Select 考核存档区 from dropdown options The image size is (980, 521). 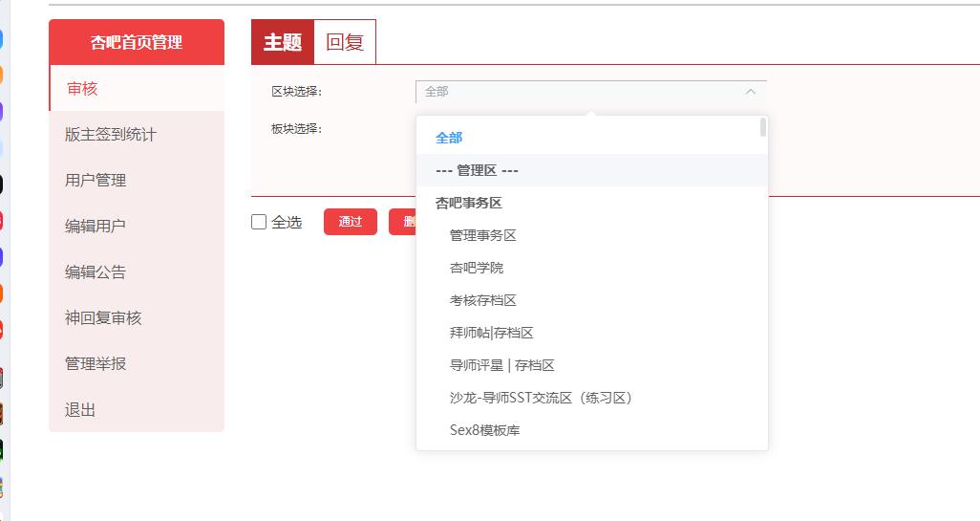(483, 300)
